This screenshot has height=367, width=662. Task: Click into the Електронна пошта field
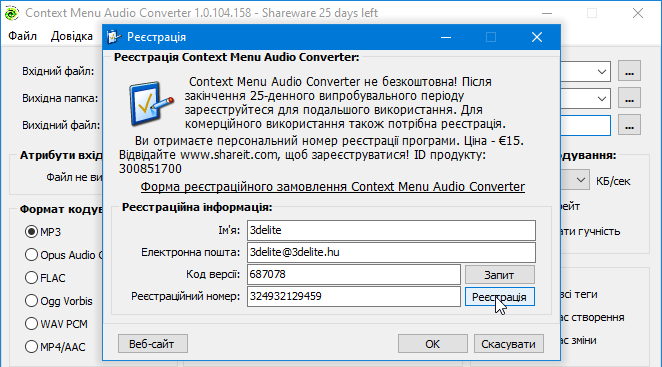click(x=391, y=252)
